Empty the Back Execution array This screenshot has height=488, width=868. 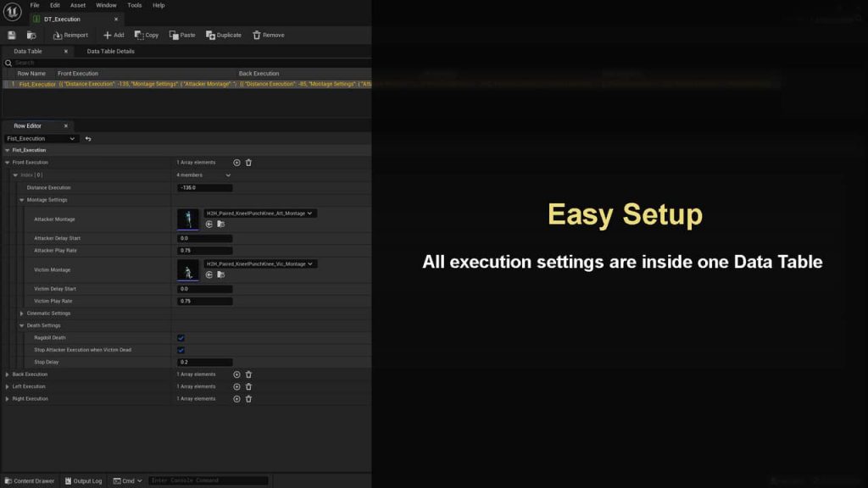pyautogui.click(x=248, y=374)
